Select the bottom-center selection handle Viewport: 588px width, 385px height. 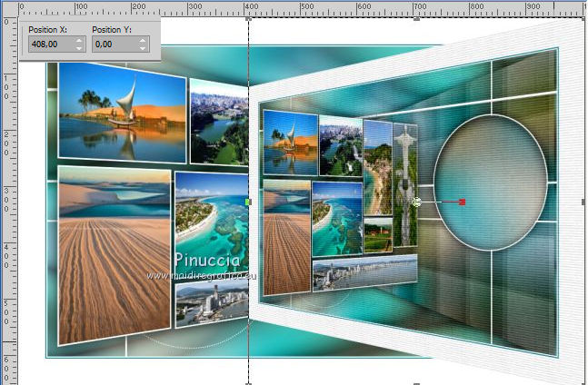416,383
